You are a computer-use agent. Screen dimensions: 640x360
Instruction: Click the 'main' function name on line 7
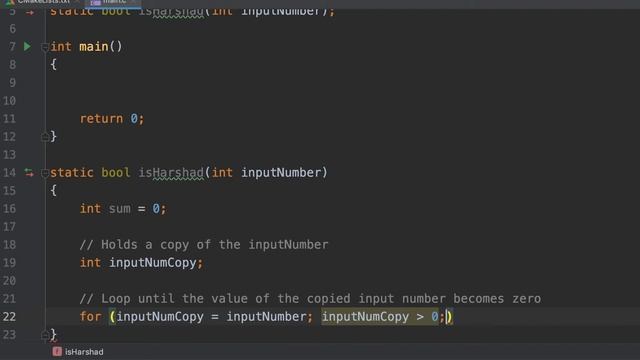click(94, 47)
